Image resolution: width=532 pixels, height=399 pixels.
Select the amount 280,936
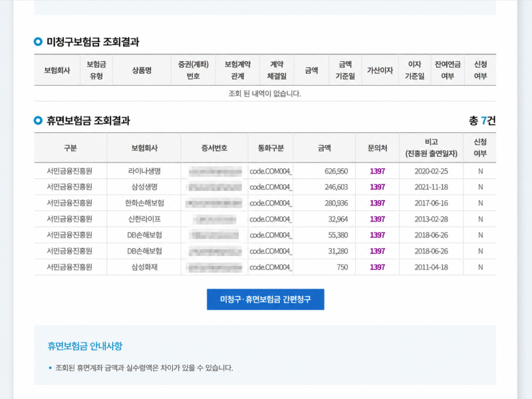336,203
